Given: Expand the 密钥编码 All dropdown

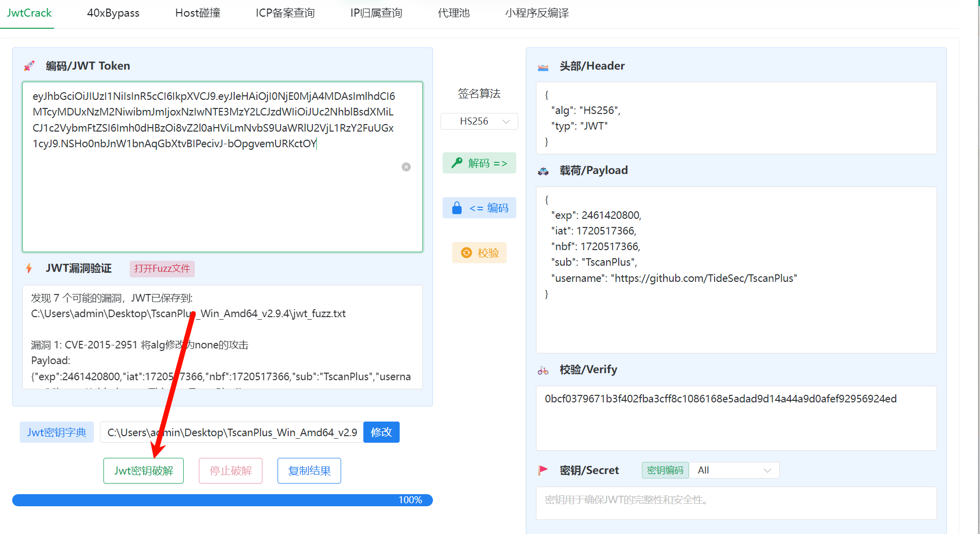Looking at the screenshot, I should pos(734,470).
